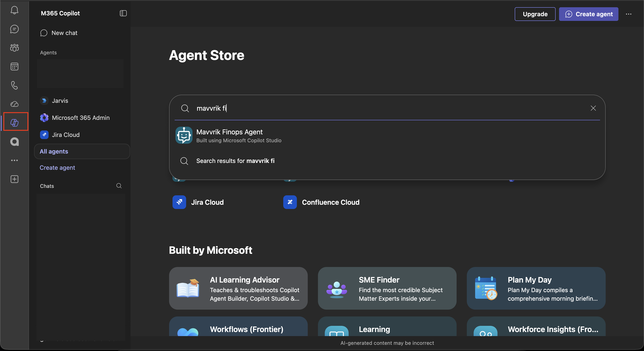Start a New chat
The image size is (644, 351).
click(x=59, y=33)
